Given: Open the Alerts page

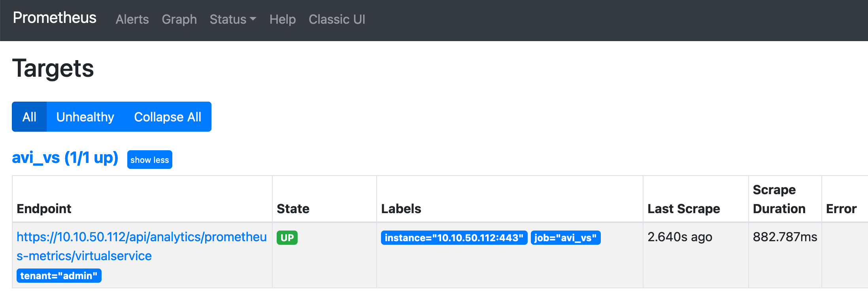Looking at the screenshot, I should pyautogui.click(x=132, y=19).
